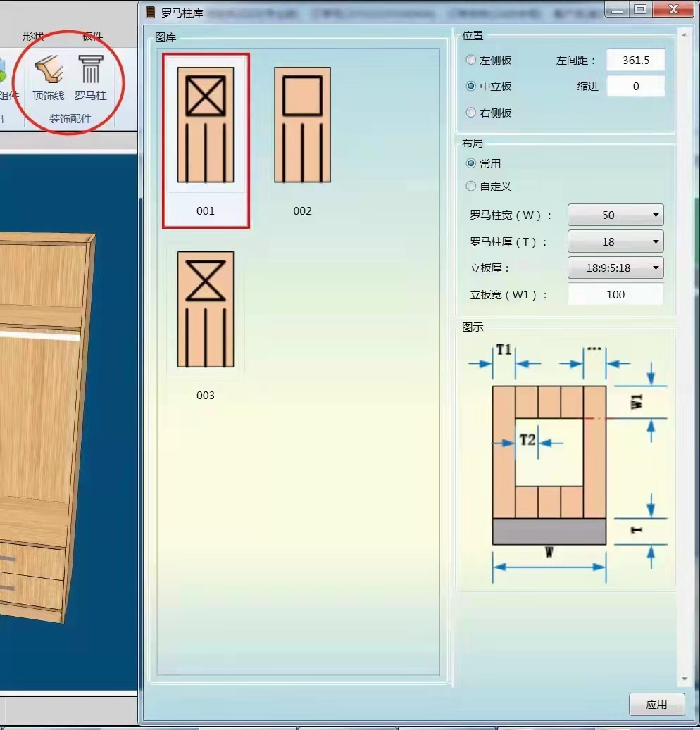700x730 pixels.
Task: Click the 缩进 input field
Action: coord(635,87)
